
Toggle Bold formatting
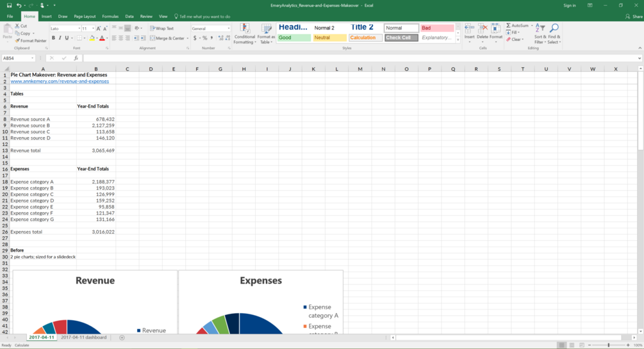(x=53, y=38)
